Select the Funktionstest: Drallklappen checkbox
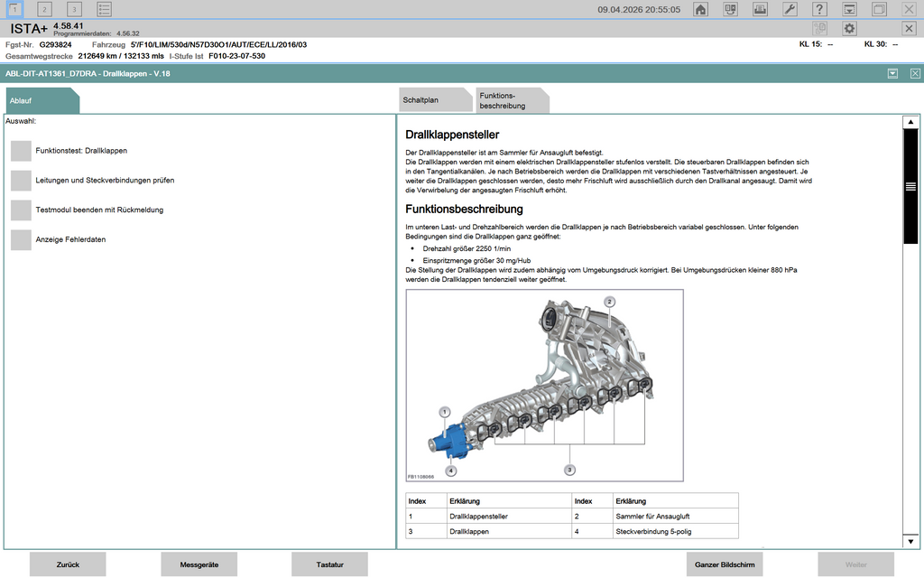This screenshot has height=578, width=924. click(x=21, y=151)
